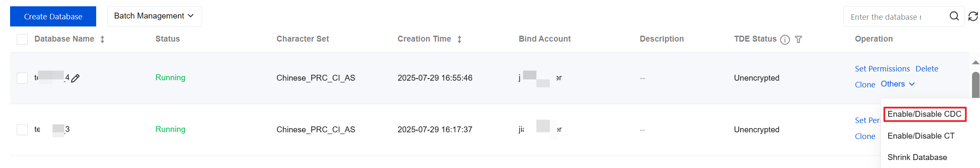Screen dimensions: 980x168
Task: Choose Enable/Disable CT from menu
Action: pyautogui.click(x=921, y=136)
